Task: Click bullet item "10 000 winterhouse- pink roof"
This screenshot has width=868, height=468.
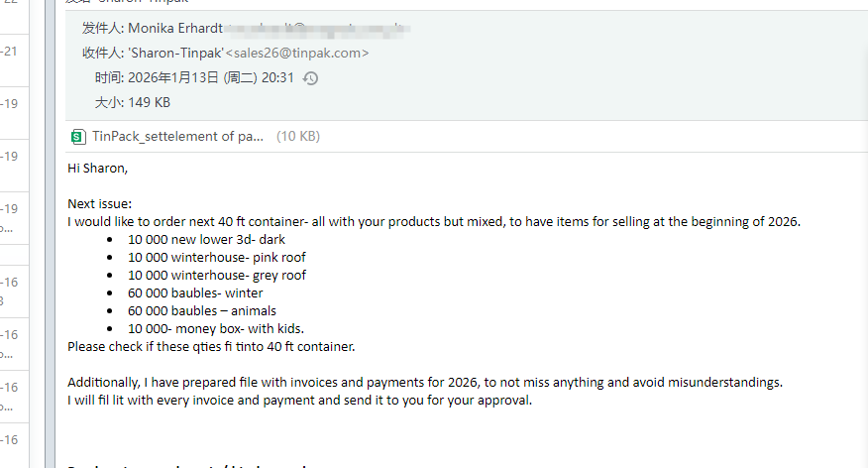Action: pyautogui.click(x=217, y=257)
